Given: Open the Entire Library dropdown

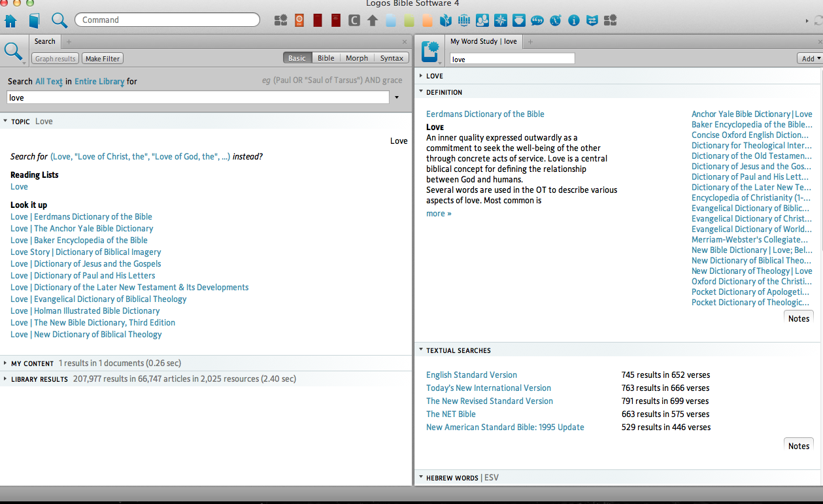Looking at the screenshot, I should coord(99,82).
